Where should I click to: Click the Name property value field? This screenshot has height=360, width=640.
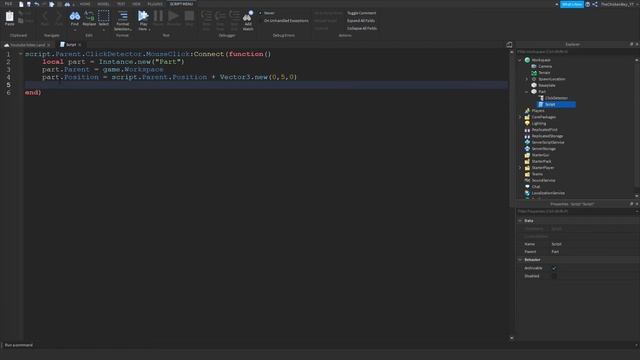pos(594,244)
